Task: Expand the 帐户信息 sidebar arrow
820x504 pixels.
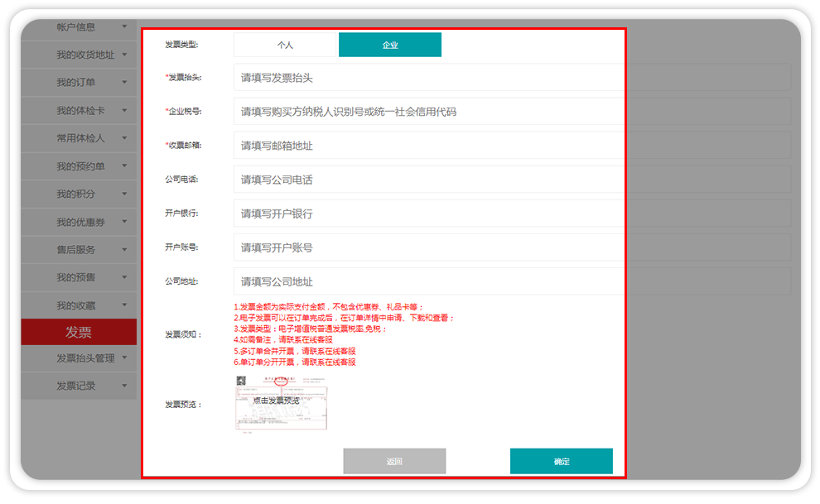Action: [124, 26]
